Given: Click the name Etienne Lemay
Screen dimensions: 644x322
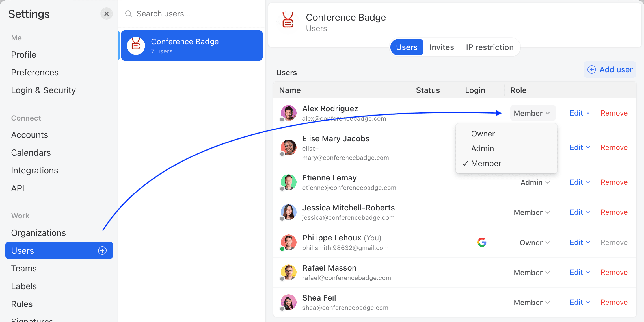Looking at the screenshot, I should click(x=329, y=178).
